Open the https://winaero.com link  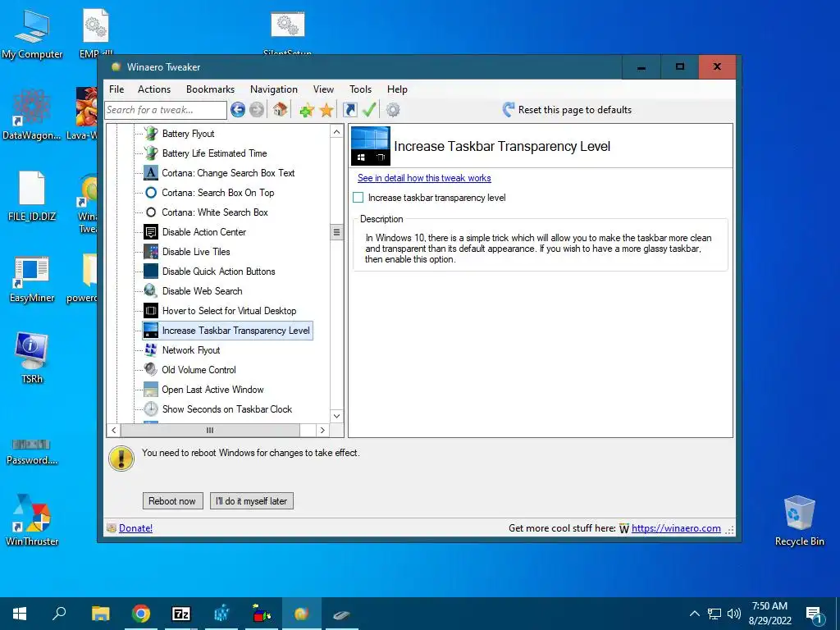point(676,528)
